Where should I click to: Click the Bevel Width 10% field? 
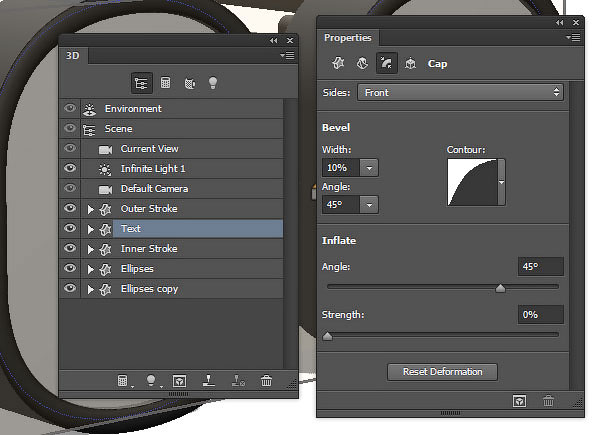coord(341,168)
